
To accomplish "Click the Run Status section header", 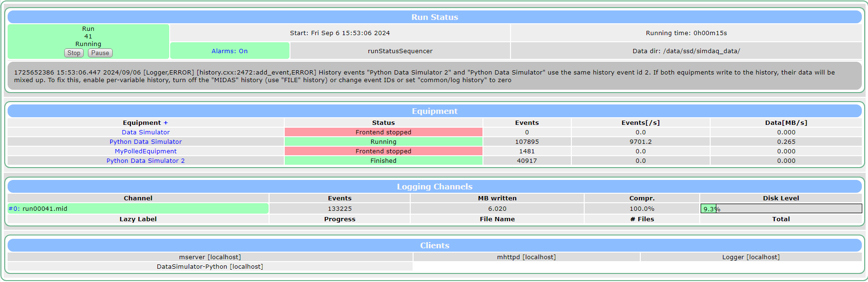I will 434,17.
